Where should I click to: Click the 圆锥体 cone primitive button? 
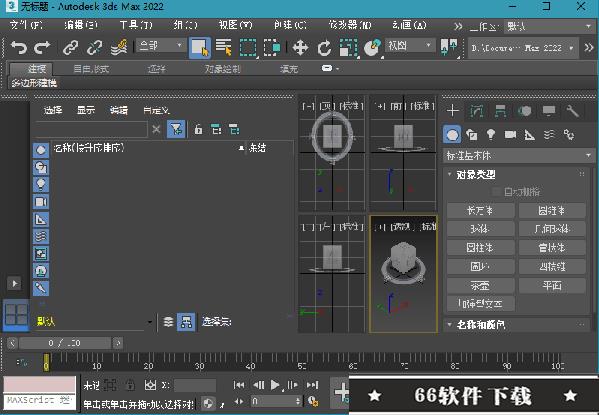pos(552,211)
